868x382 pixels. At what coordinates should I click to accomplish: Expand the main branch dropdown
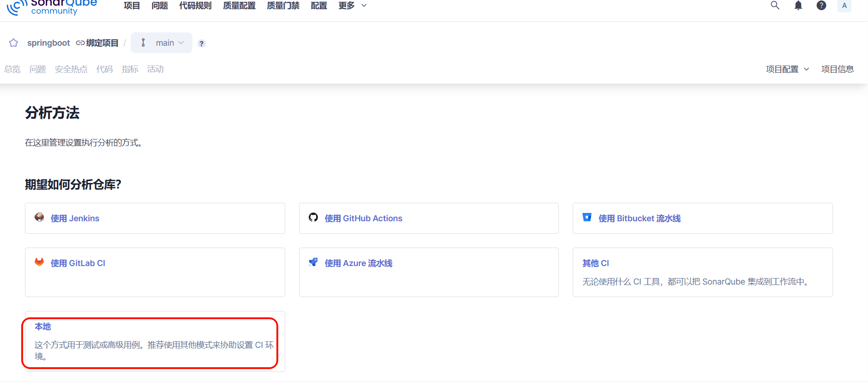(x=162, y=43)
